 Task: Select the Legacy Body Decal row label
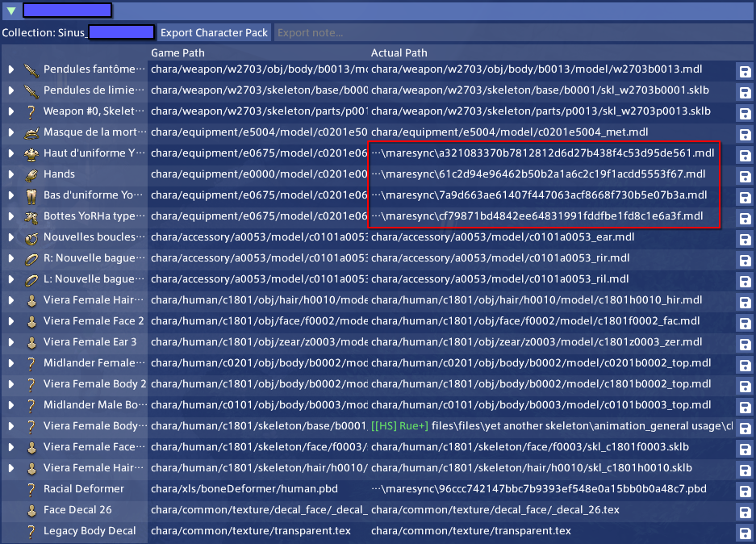[90, 530]
